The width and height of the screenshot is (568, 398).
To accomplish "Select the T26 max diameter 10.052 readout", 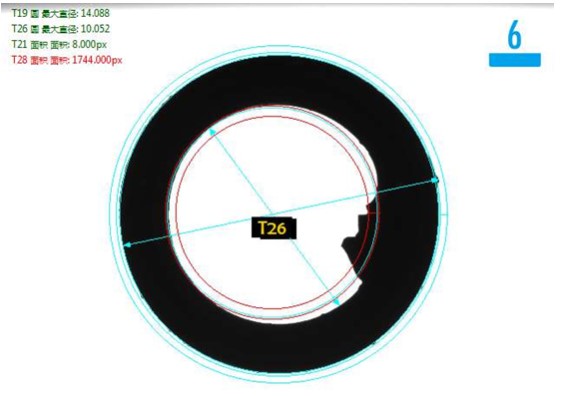I will click(60, 29).
